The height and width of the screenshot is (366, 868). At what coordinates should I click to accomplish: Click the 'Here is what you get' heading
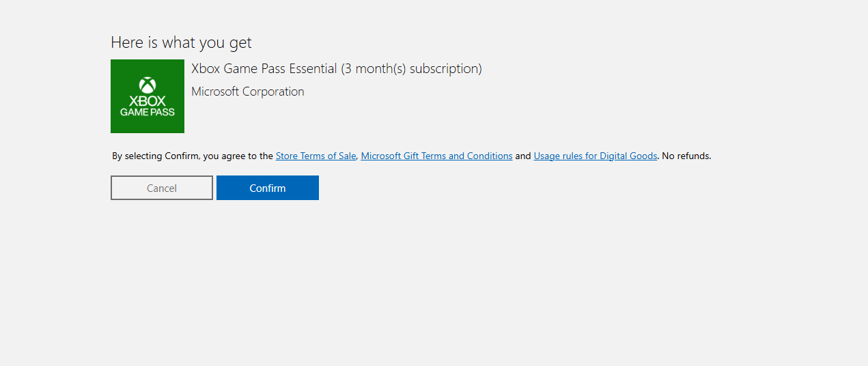(x=181, y=42)
